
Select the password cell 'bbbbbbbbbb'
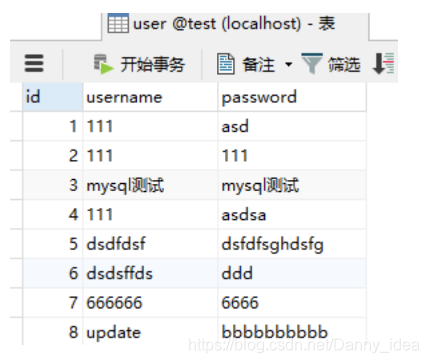292,332
